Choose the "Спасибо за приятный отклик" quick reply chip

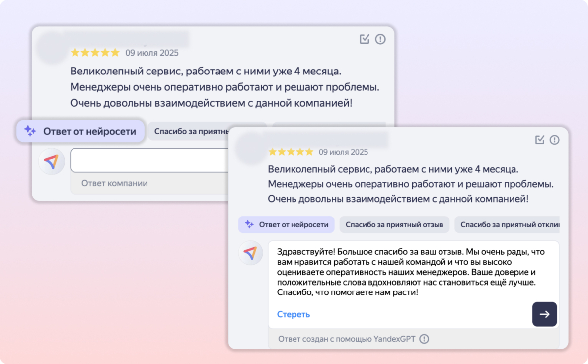[x=507, y=225]
